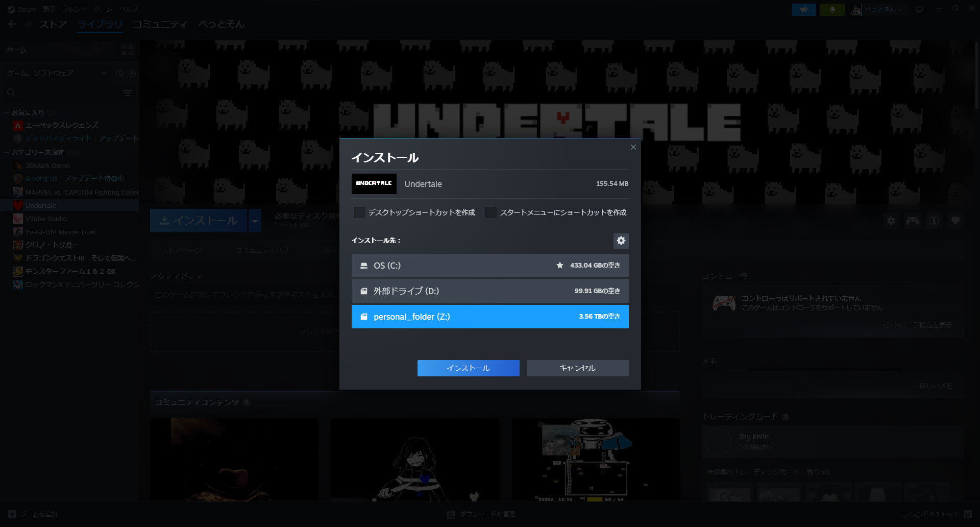Screen dimensions: 980x527
Task: Open install location options gear in dialog
Action: (x=621, y=241)
